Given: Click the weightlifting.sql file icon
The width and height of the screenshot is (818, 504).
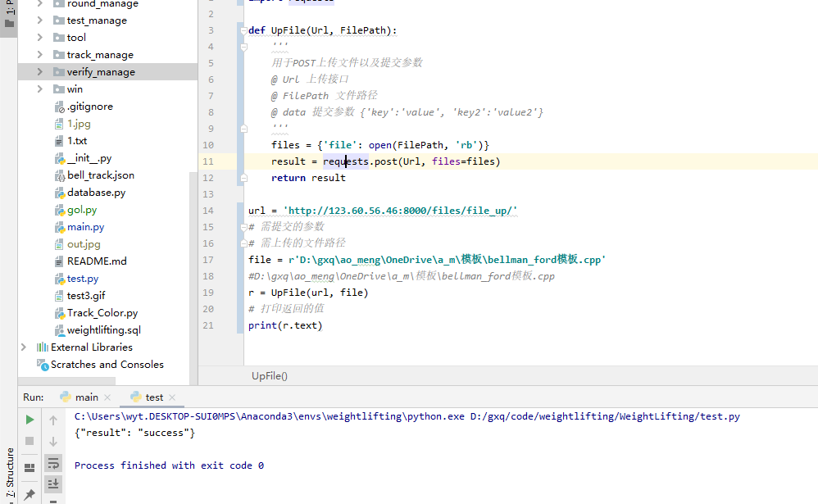Looking at the screenshot, I should 60,330.
